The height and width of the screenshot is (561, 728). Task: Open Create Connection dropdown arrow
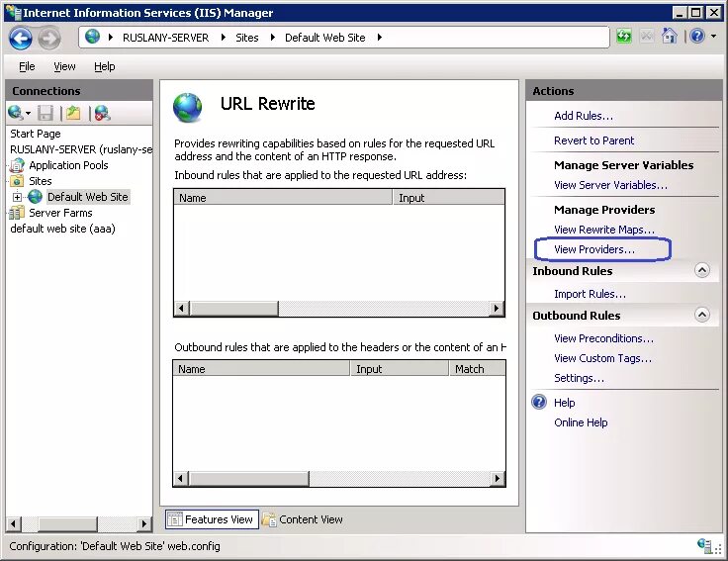pos(28,114)
